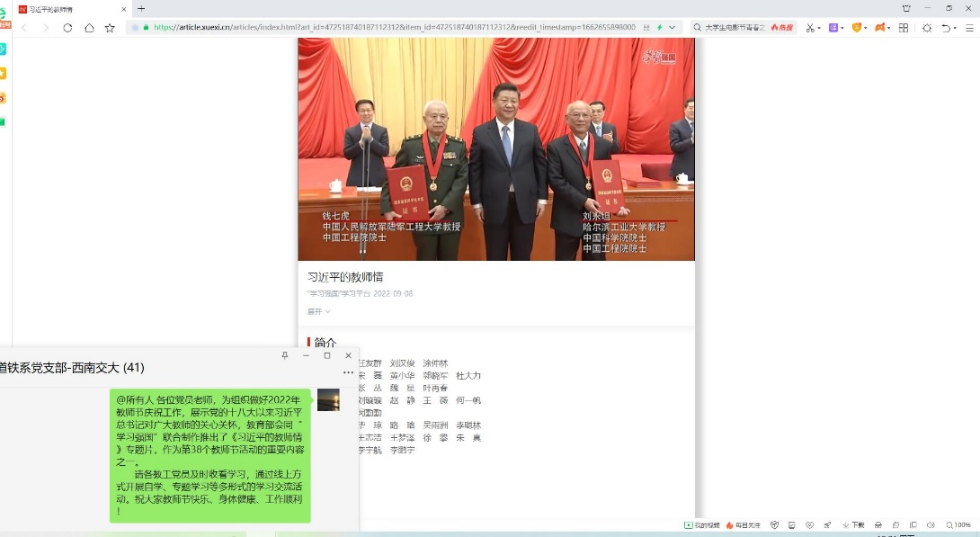This screenshot has height=537, width=980.
Task: Open a new tab with plus button
Action: (141, 8)
